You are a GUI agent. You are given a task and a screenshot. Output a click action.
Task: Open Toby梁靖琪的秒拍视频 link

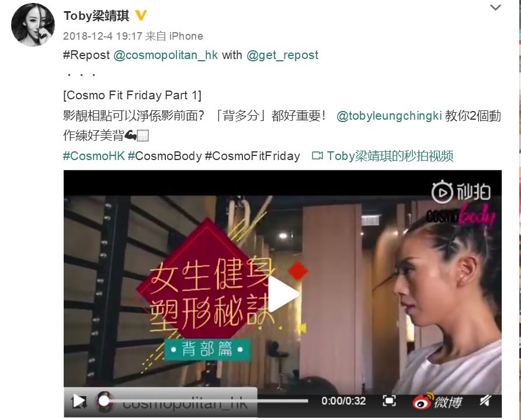point(390,156)
